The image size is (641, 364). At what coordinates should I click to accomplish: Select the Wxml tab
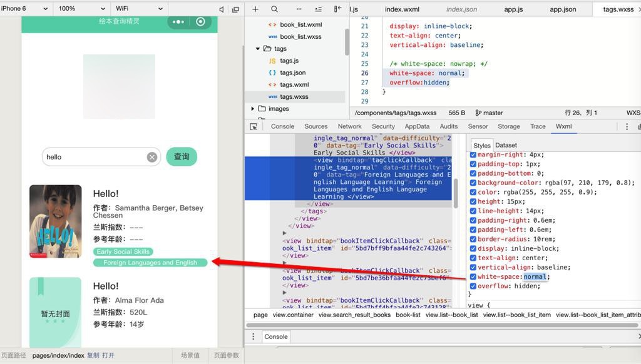tap(563, 126)
